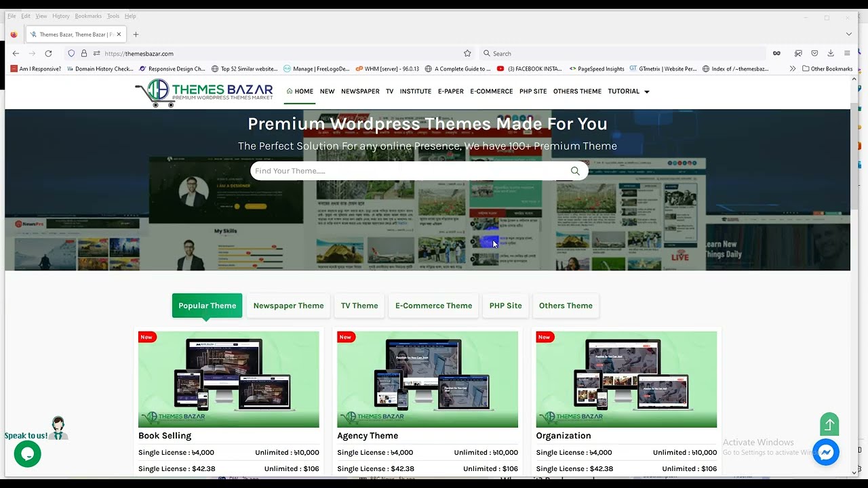Open the Help menu
Screen dimensions: 868x488
(130, 16)
